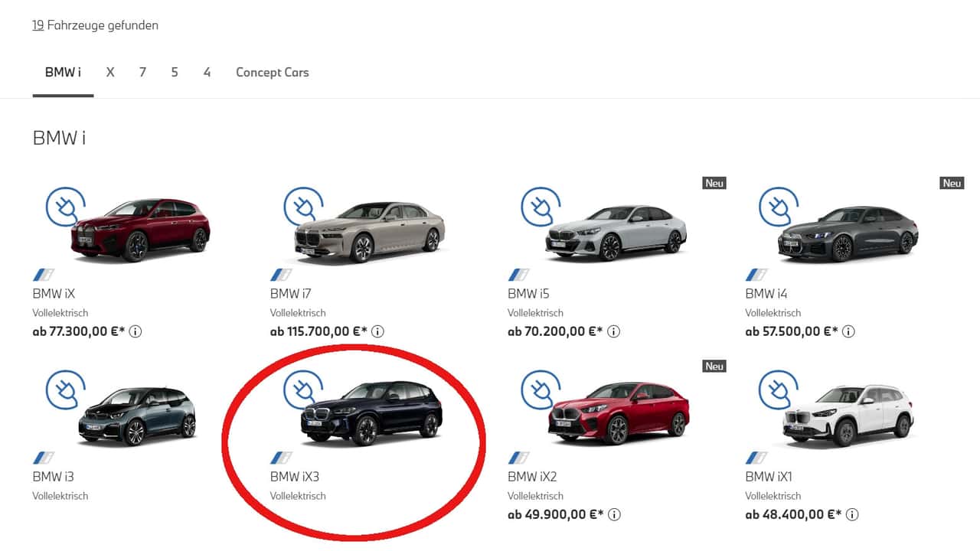Screen dimensions: 980x551
Task: Click the price 'ab 115.700,00 €*'
Action: [x=319, y=331]
